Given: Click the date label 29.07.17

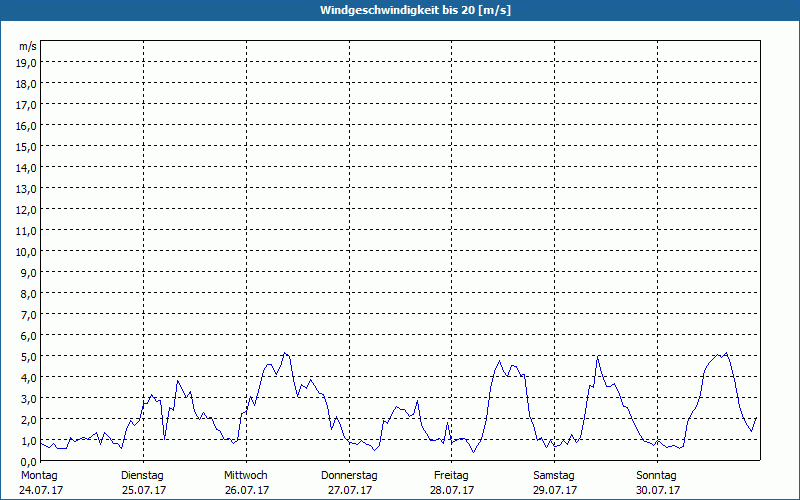Looking at the screenshot, I should 555,490.
